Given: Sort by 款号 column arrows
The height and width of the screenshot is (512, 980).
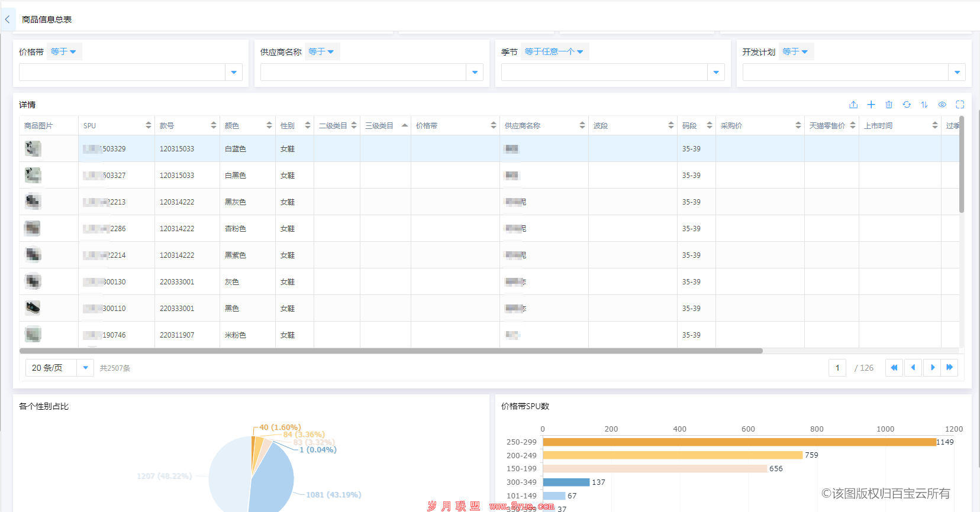Looking at the screenshot, I should coord(214,125).
